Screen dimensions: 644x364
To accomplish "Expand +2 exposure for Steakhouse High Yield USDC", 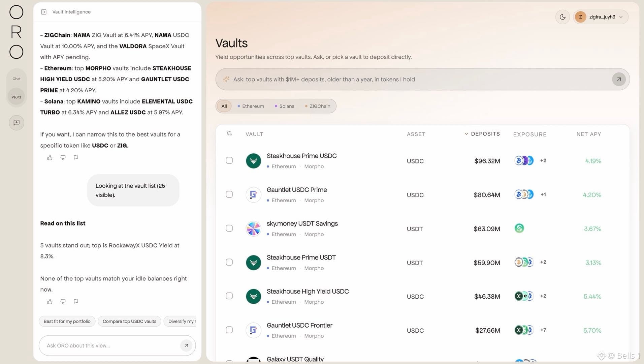I will (x=543, y=296).
